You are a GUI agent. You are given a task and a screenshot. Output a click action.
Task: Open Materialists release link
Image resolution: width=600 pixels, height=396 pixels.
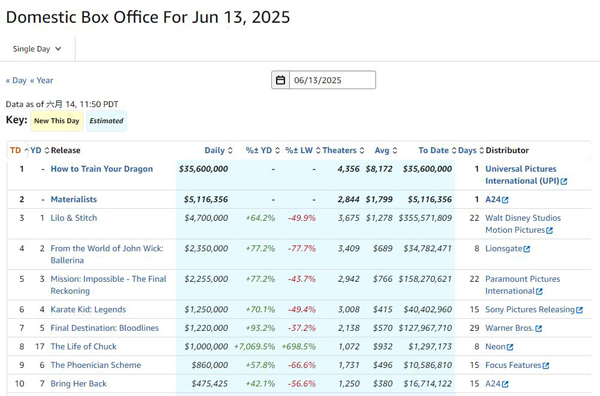pyautogui.click(x=74, y=199)
